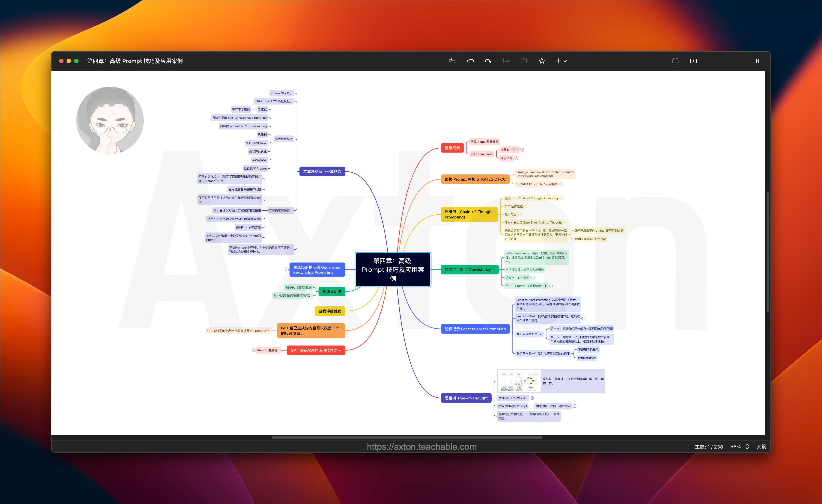Click the Topic toolbar icon
822x504 pixels.
[452, 61]
